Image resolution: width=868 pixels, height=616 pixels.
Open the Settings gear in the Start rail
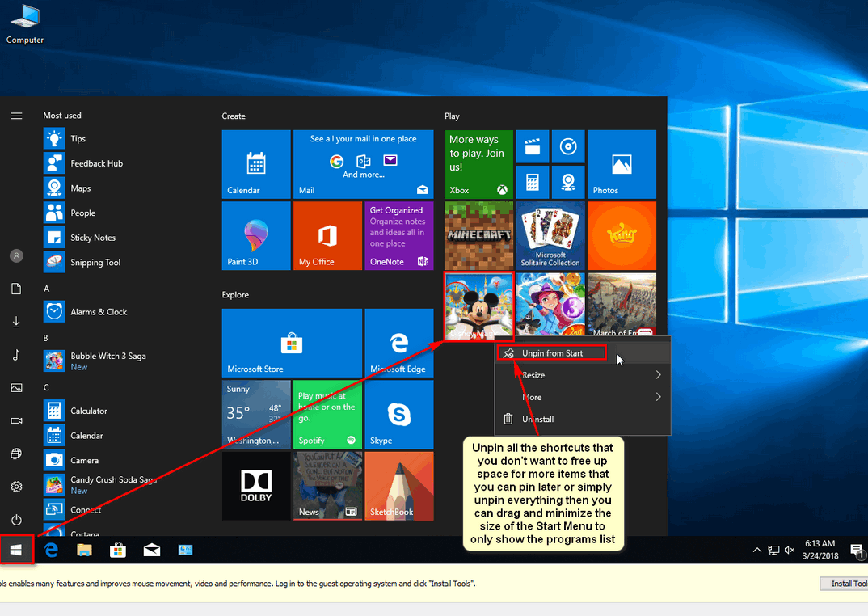point(17,487)
